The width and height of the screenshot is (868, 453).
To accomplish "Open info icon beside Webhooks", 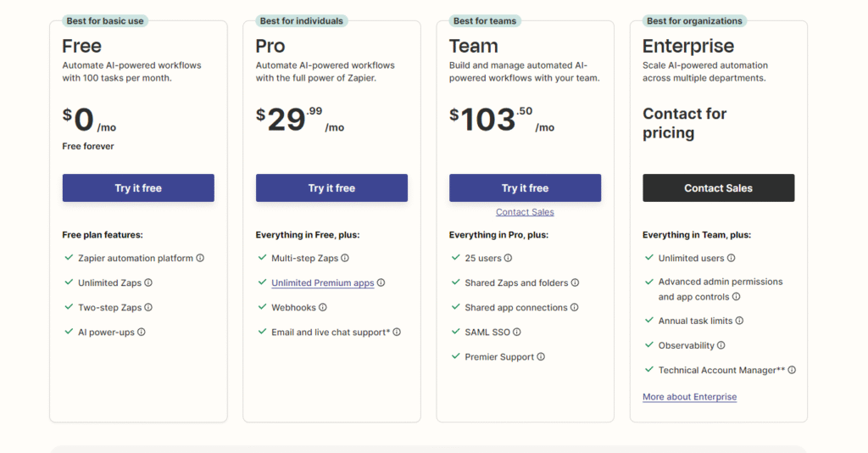I will click(x=323, y=307).
